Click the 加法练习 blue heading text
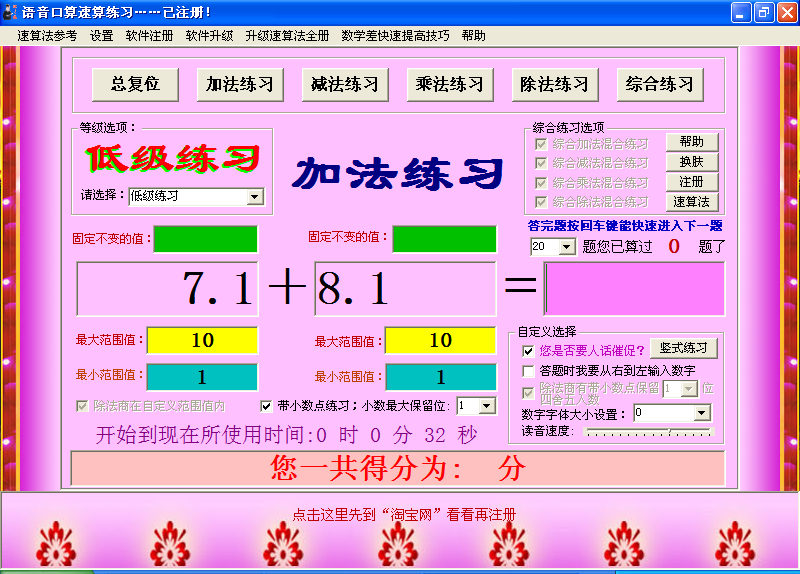The image size is (800, 574). 397,173
